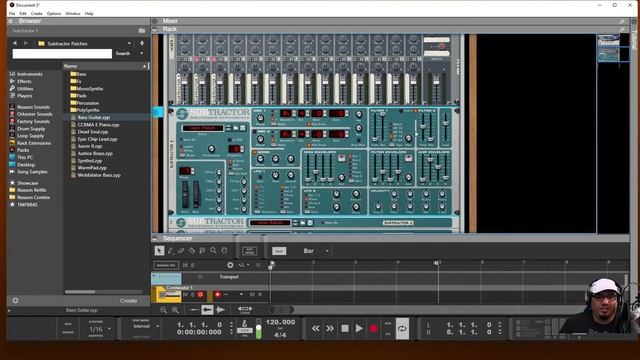
Task: Open the MonoSynths folder
Action: [90, 89]
